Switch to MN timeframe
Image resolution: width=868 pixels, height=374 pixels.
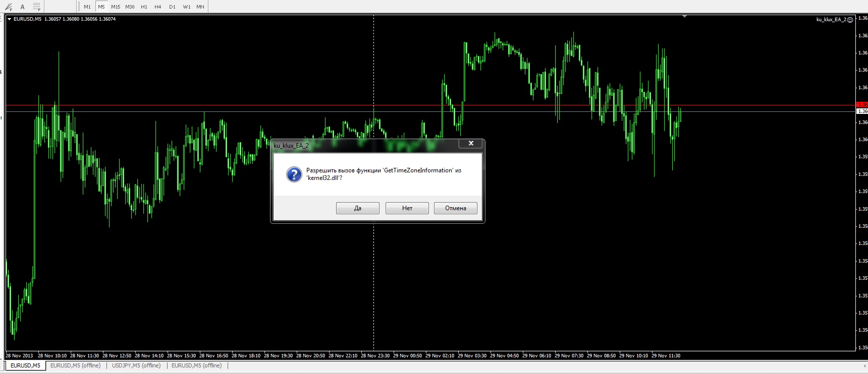coord(200,7)
